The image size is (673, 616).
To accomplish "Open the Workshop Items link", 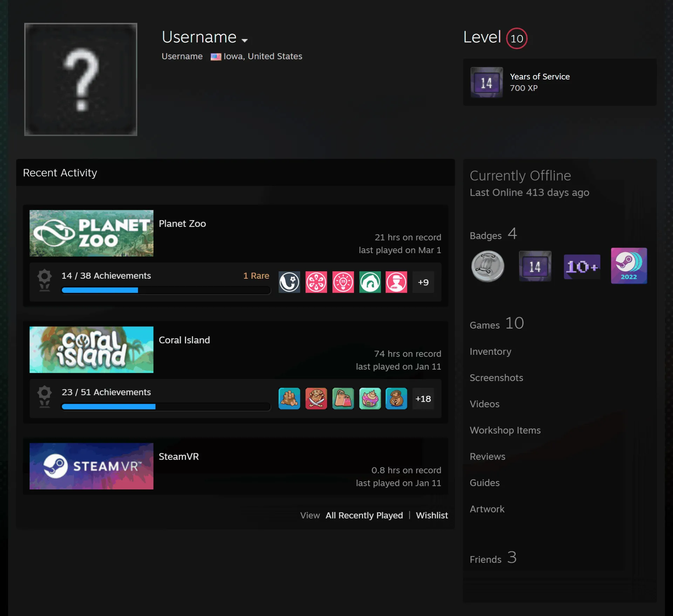I will pyautogui.click(x=505, y=430).
